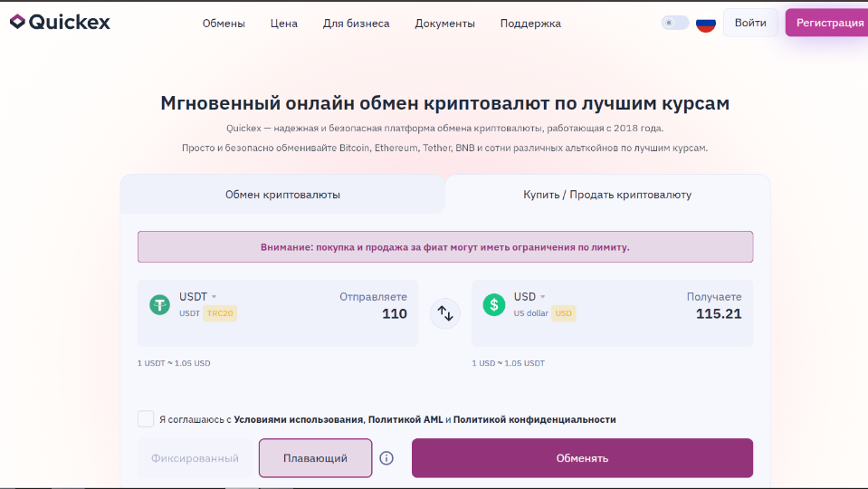Click the yellow USD badge
This screenshot has height=489, width=868.
[x=564, y=313]
